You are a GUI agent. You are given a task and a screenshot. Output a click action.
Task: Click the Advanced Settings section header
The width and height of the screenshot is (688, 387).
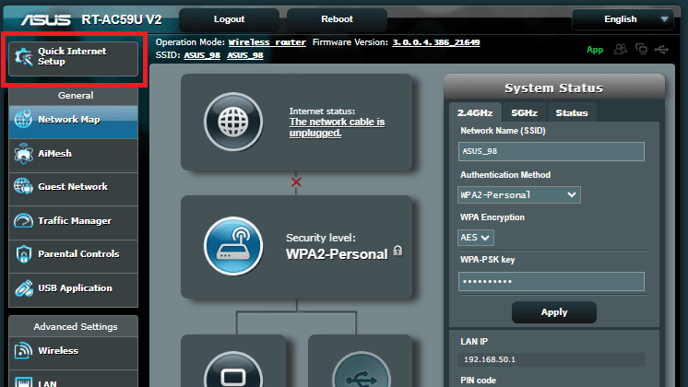[75, 326]
